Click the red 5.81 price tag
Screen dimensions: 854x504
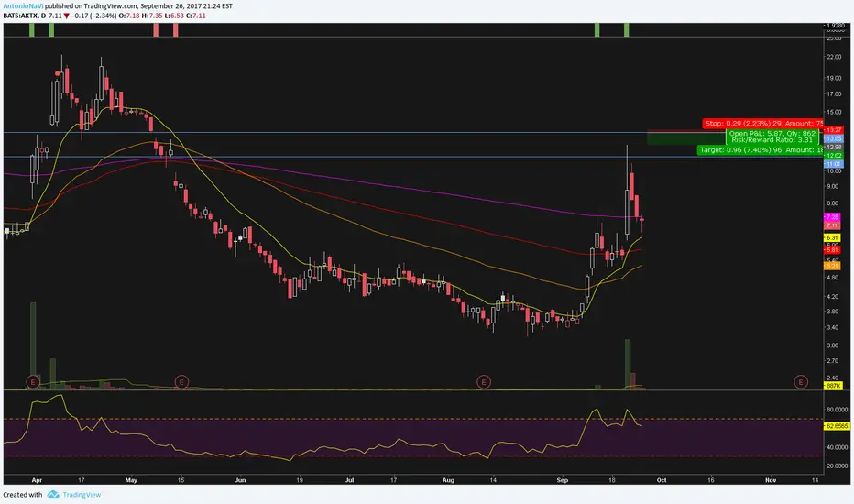pyautogui.click(x=832, y=250)
